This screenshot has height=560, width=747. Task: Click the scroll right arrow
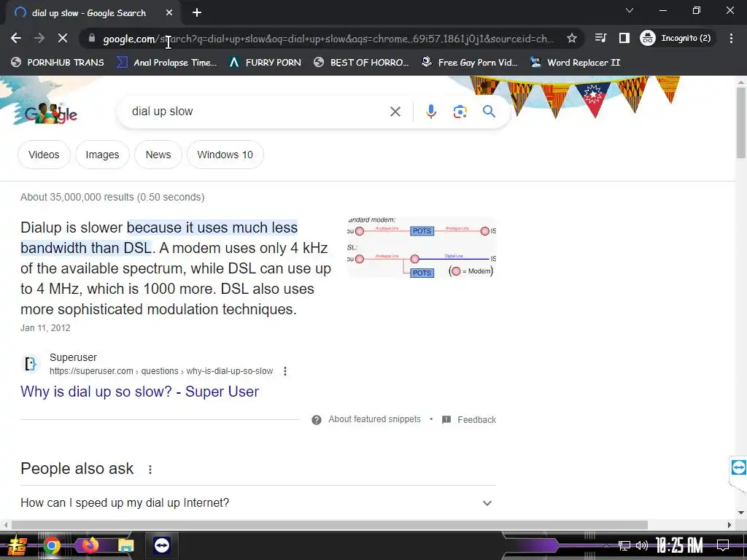tap(729, 525)
